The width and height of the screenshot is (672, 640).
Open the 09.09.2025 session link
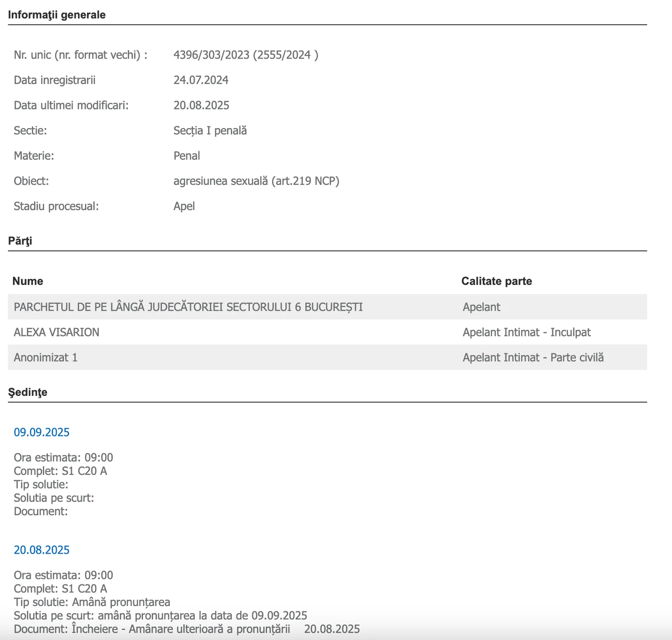[42, 432]
